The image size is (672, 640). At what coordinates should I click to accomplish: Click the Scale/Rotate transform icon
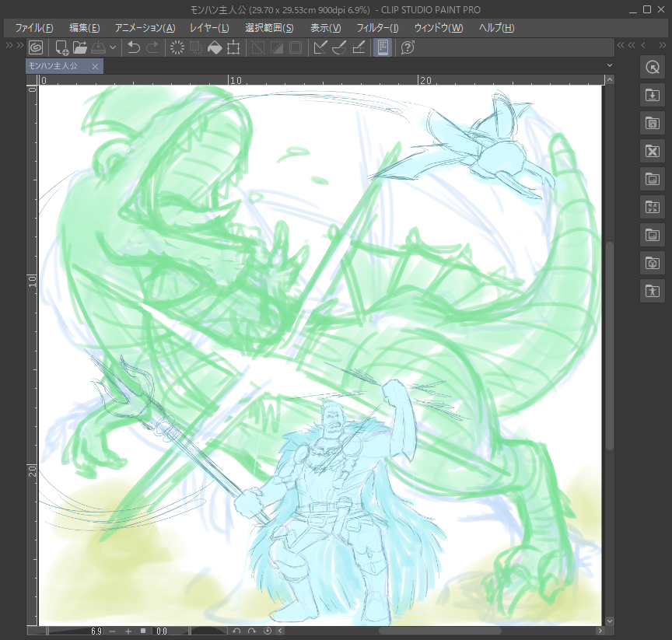tap(233, 47)
